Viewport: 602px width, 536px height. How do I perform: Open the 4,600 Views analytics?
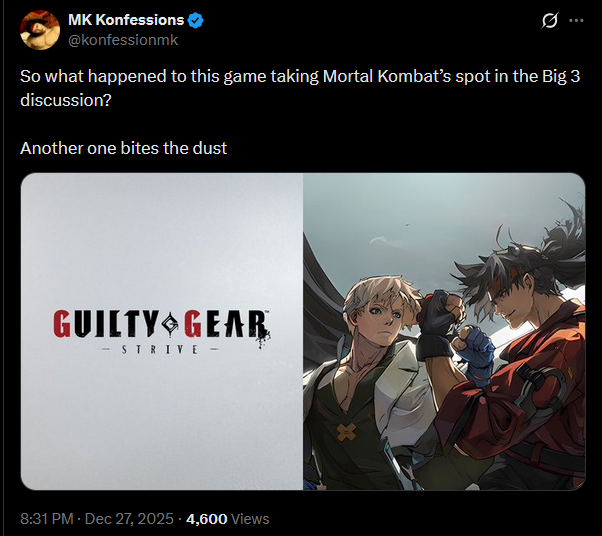[x=227, y=519]
